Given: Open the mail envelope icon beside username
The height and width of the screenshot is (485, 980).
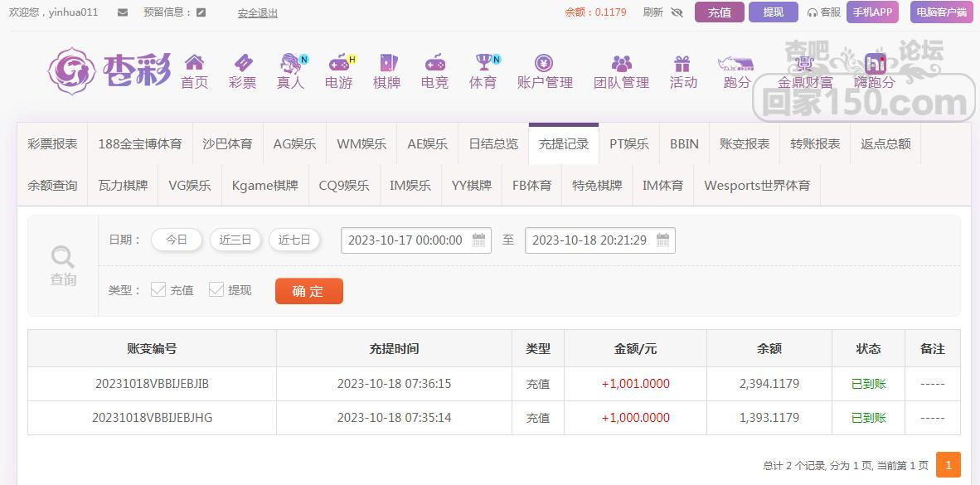Looking at the screenshot, I should coord(123,12).
